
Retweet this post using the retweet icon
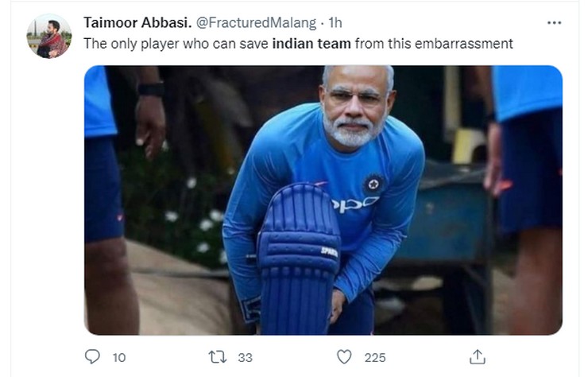pyautogui.click(x=217, y=357)
